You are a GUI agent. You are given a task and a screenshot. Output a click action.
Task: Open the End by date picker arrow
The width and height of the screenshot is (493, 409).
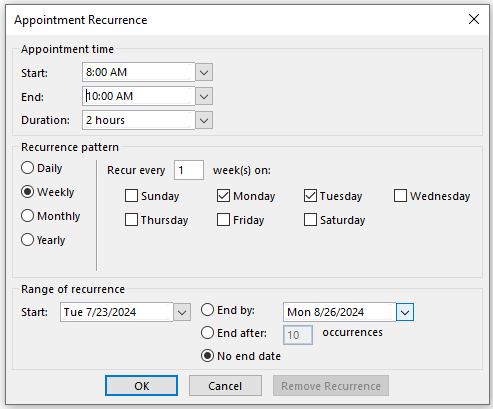[x=405, y=312]
